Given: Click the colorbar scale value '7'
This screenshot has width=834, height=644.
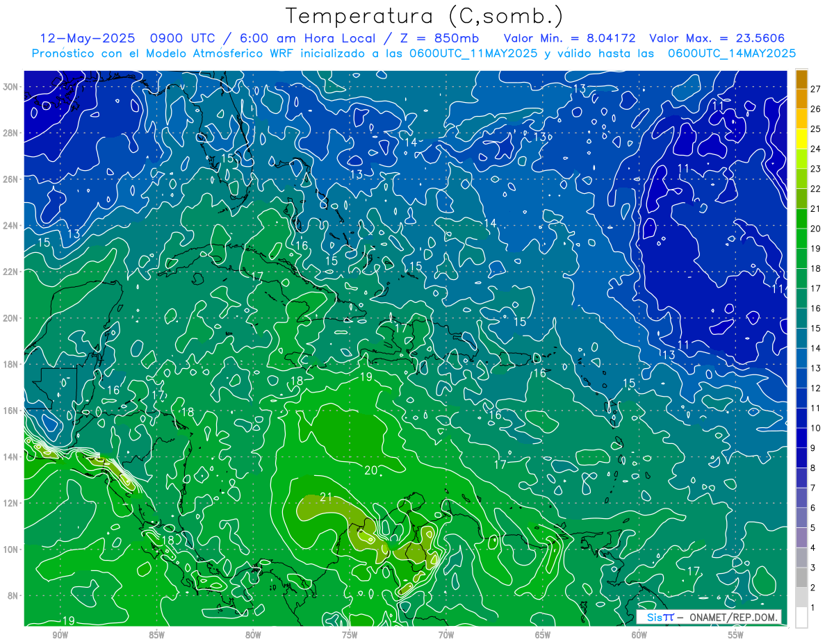Looking at the screenshot, I should (x=813, y=488).
